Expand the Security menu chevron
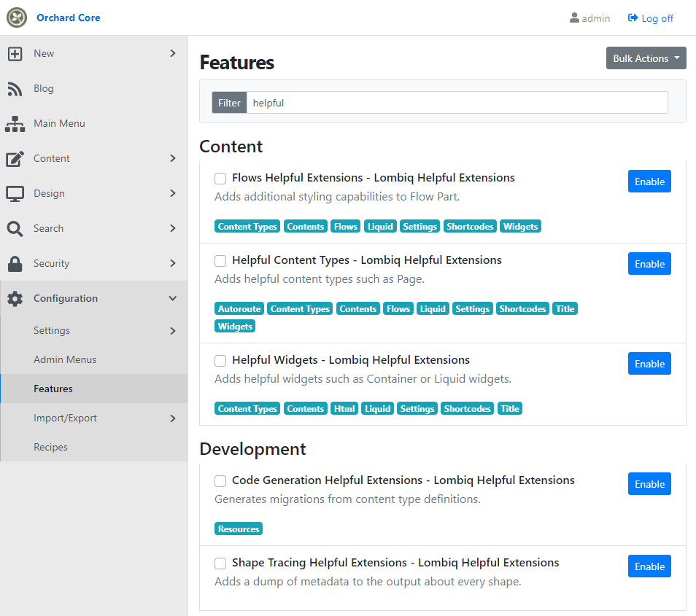The width and height of the screenshot is (696, 616). click(173, 263)
